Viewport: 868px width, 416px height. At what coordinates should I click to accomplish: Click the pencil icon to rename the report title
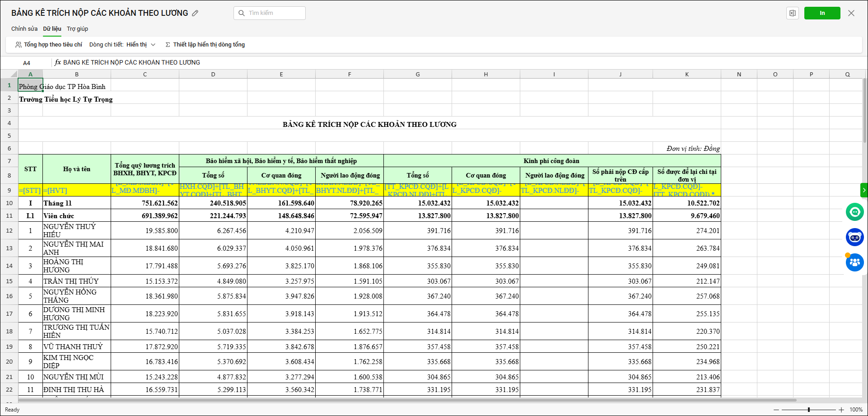195,13
